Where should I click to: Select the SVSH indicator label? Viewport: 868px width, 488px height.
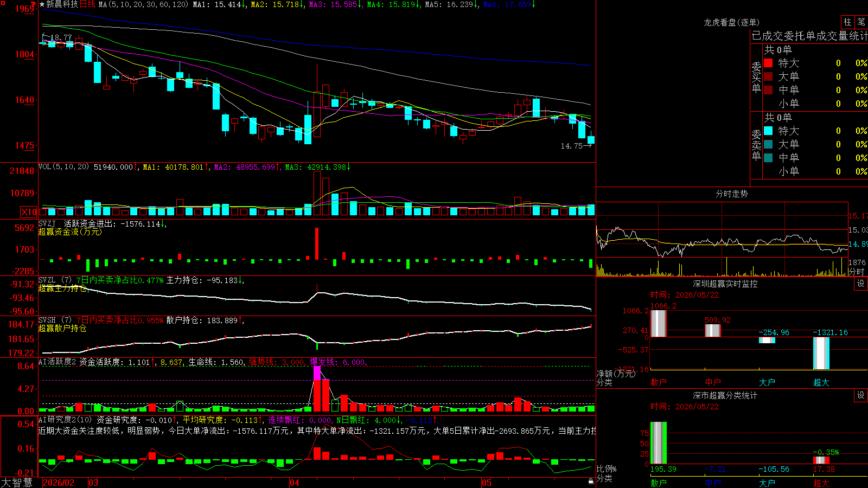point(47,320)
